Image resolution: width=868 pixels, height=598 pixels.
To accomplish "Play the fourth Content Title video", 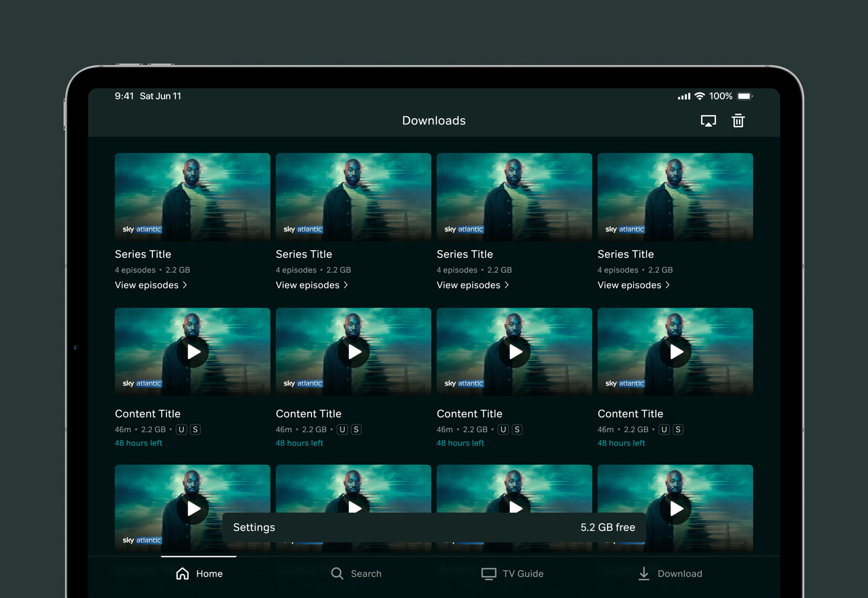I will coord(676,352).
